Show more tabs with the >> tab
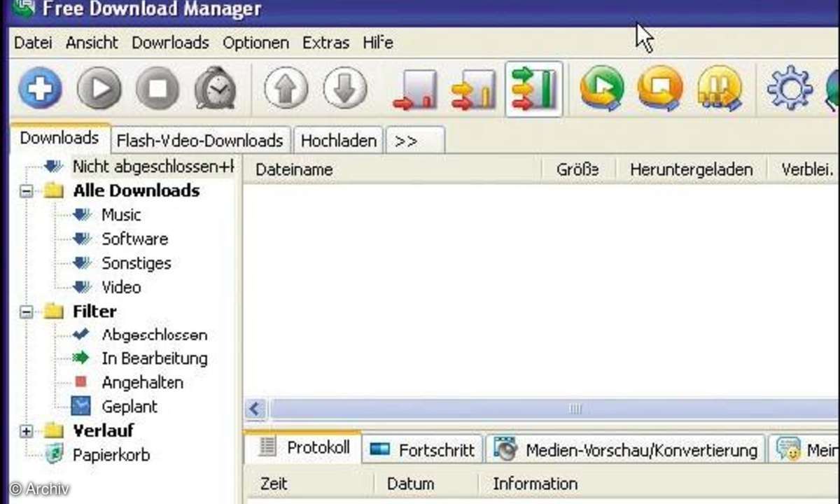 [414, 141]
